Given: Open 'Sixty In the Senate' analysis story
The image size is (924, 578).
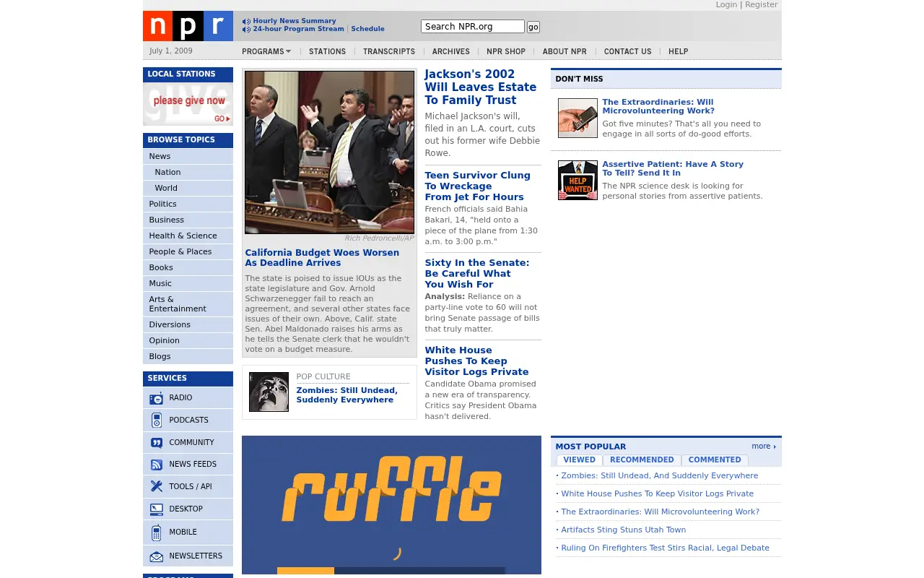Looking at the screenshot, I should pyautogui.click(x=477, y=274).
